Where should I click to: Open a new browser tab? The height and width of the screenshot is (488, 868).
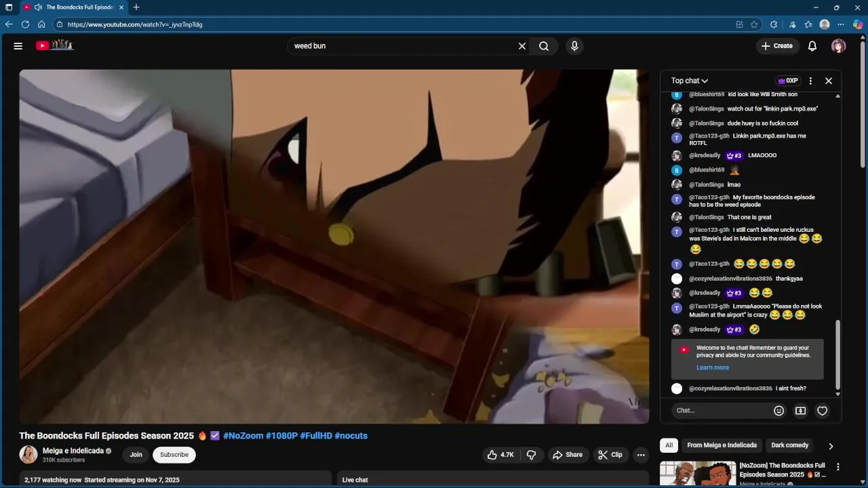coord(136,7)
